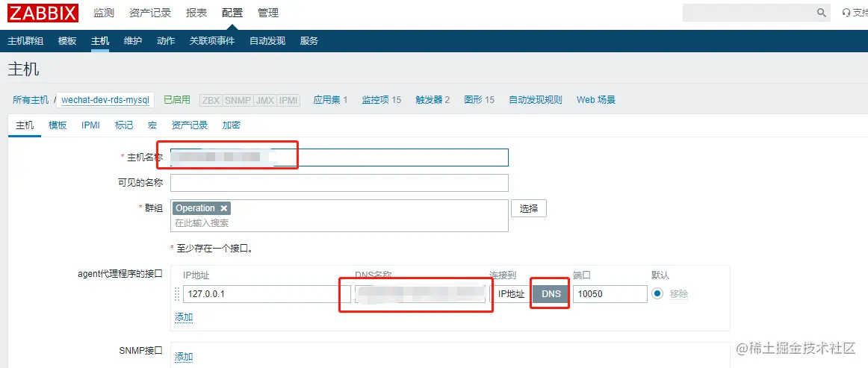The width and height of the screenshot is (868, 368).
Task: Grab the agent interface drag handle
Action: pos(177,294)
